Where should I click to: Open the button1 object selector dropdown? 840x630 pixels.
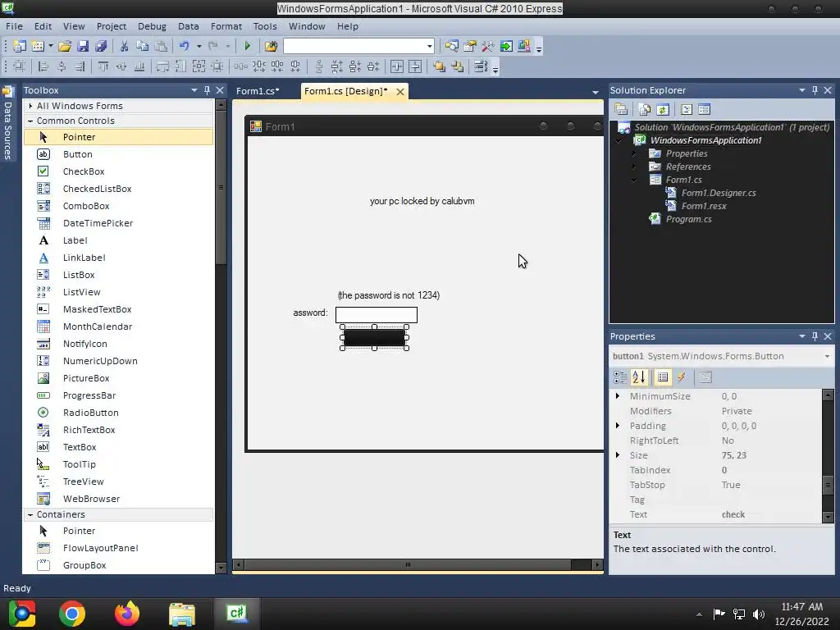click(x=827, y=356)
